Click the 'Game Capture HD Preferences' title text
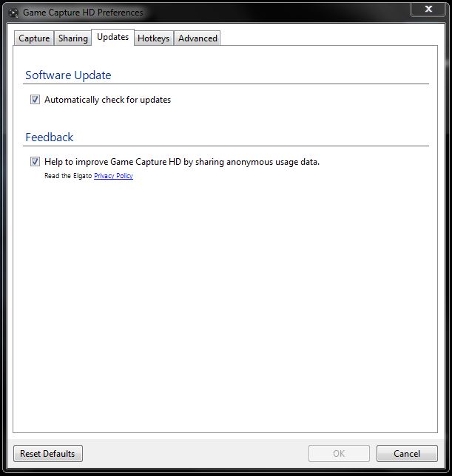This screenshot has height=476, width=452. click(x=83, y=13)
